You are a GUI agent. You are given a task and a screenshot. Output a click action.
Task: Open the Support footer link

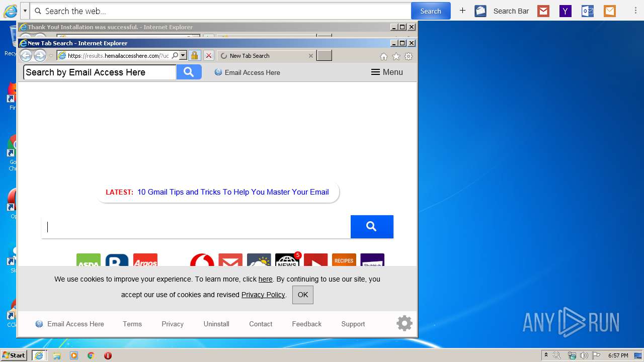[353, 324]
